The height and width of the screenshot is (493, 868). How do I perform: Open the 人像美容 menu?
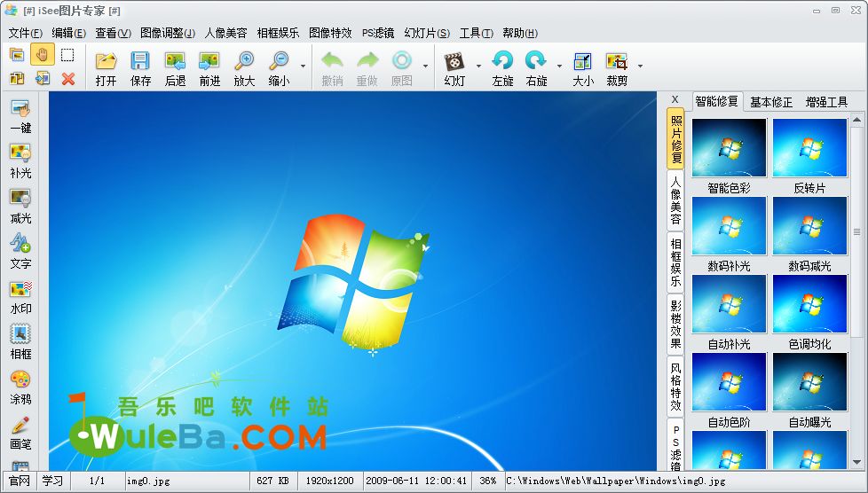click(x=225, y=33)
